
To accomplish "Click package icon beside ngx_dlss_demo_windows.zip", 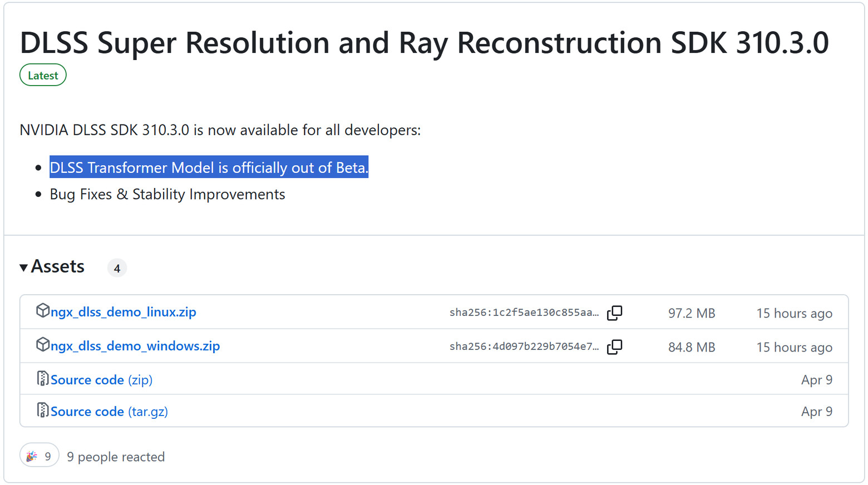I will click(x=43, y=344).
